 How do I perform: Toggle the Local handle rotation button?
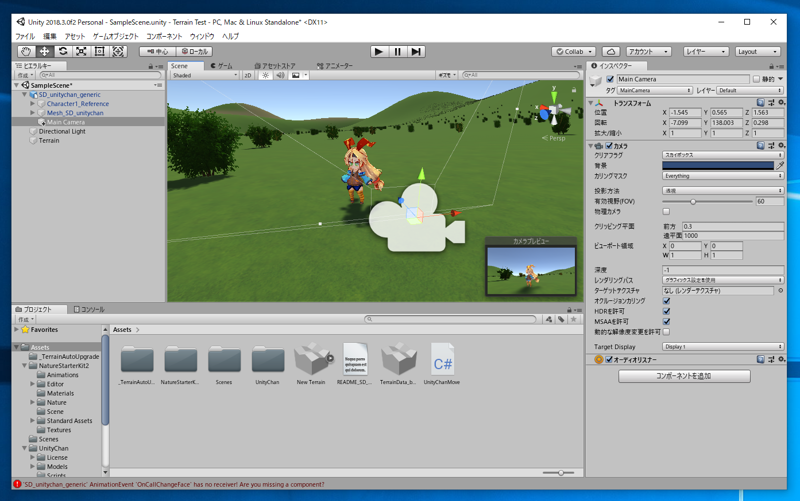[194, 52]
